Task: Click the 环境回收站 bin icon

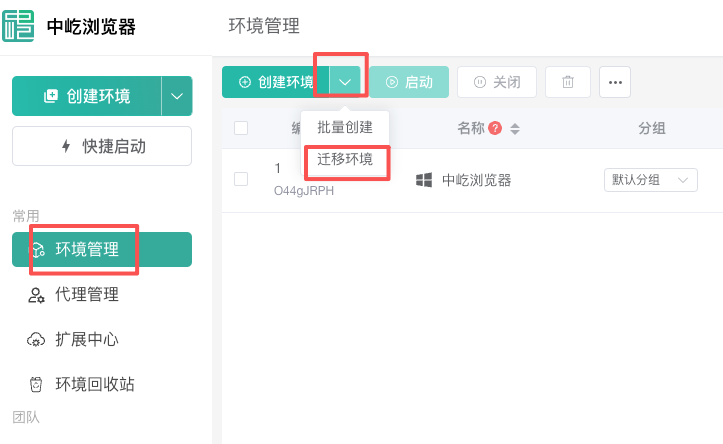Action: (x=36, y=385)
